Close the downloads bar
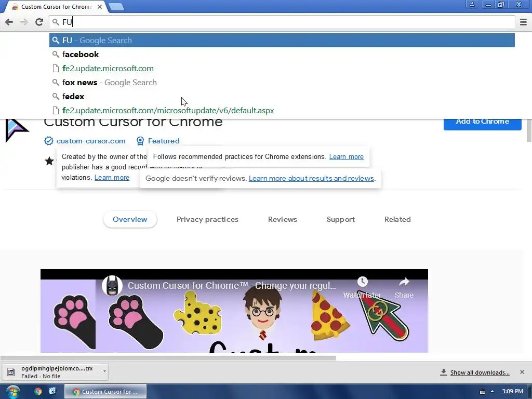This screenshot has height=399, width=532. click(522, 372)
